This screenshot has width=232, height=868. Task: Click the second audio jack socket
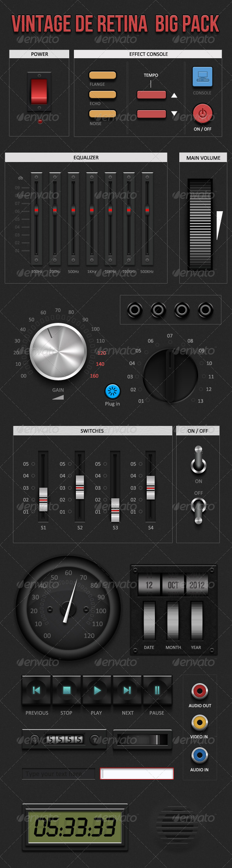158,310
